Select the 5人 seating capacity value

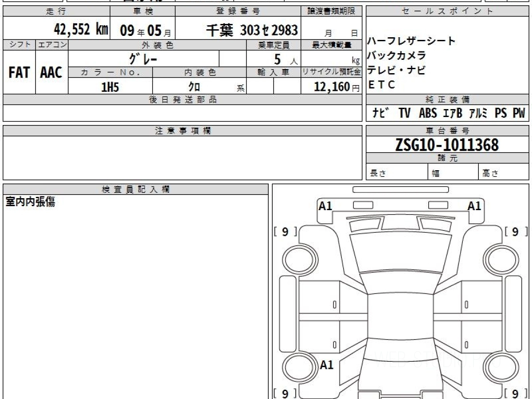286,59
